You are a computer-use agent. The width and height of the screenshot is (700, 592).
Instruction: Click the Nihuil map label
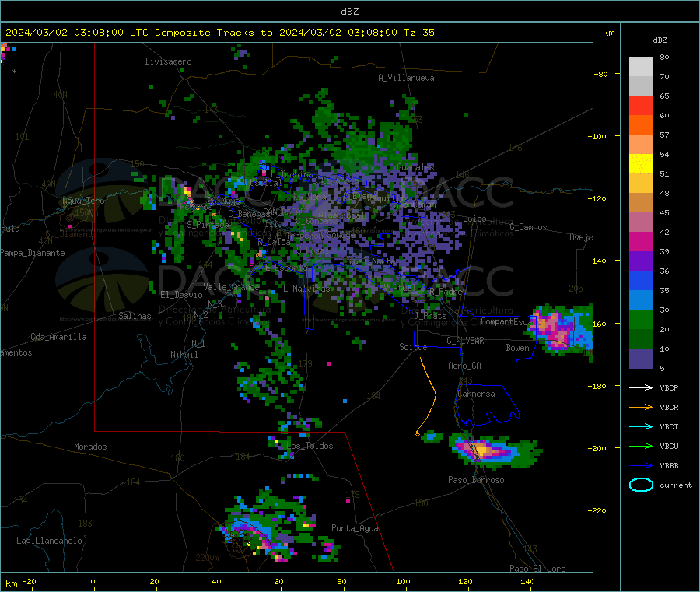click(x=184, y=355)
